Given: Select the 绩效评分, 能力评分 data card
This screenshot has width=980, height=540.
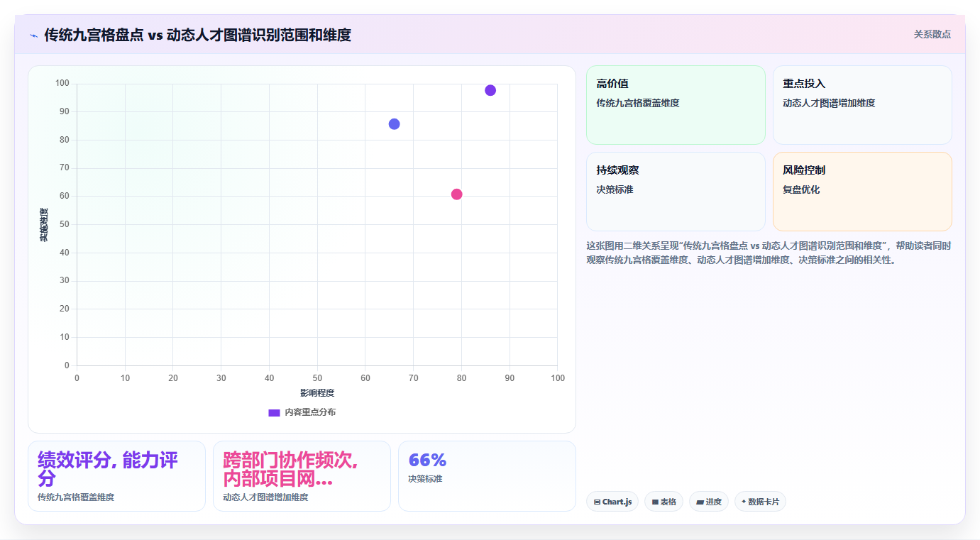Looking at the screenshot, I should pos(116,476).
